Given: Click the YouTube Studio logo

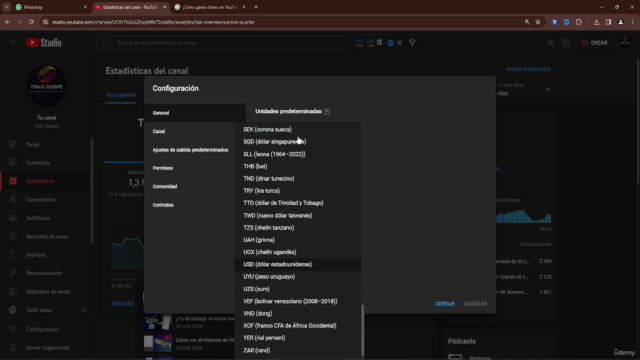Looking at the screenshot, I should coord(44,42).
